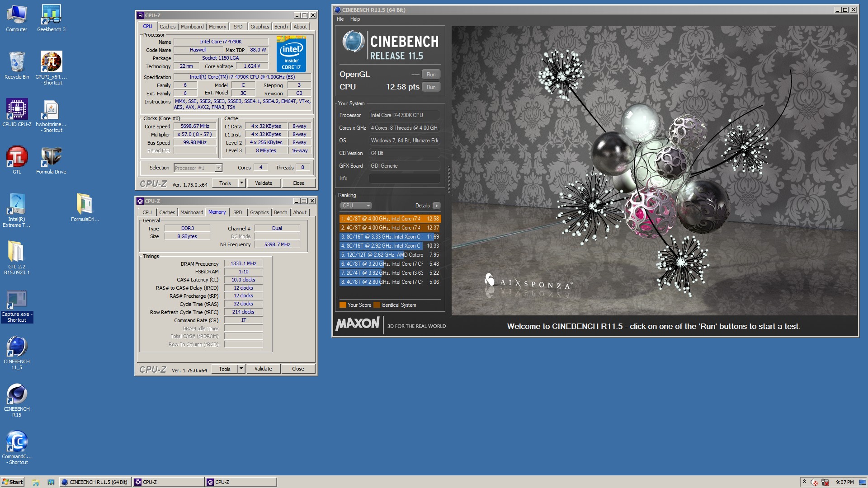The width and height of the screenshot is (868, 488).
Task: Click the Cinebench globe logo
Action: point(353,42)
